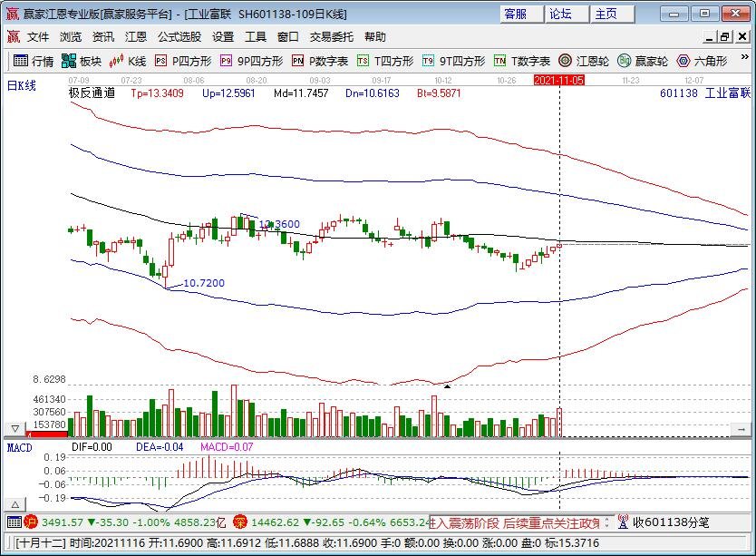
Task: Click the 深 Shenzhen index badge
Action: [240, 522]
